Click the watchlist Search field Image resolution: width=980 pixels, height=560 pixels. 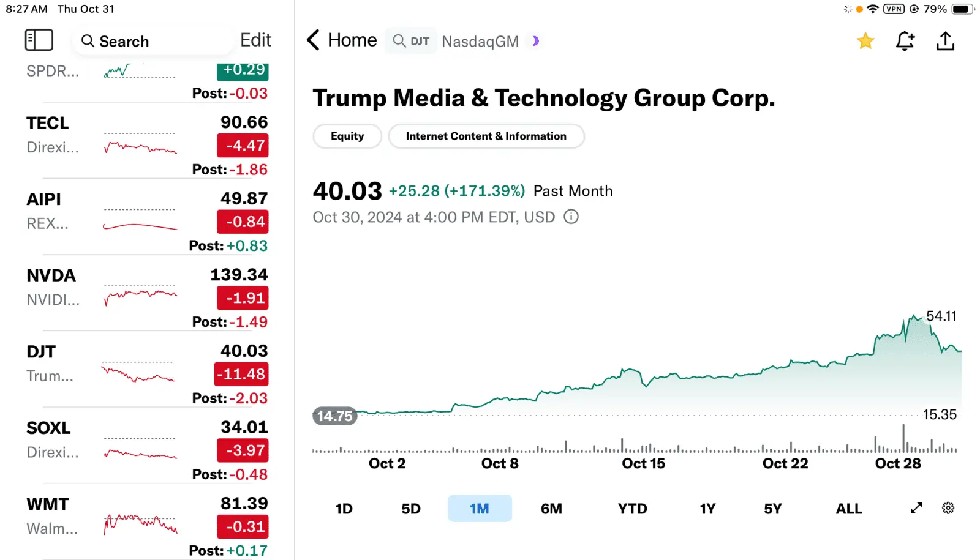[153, 41]
